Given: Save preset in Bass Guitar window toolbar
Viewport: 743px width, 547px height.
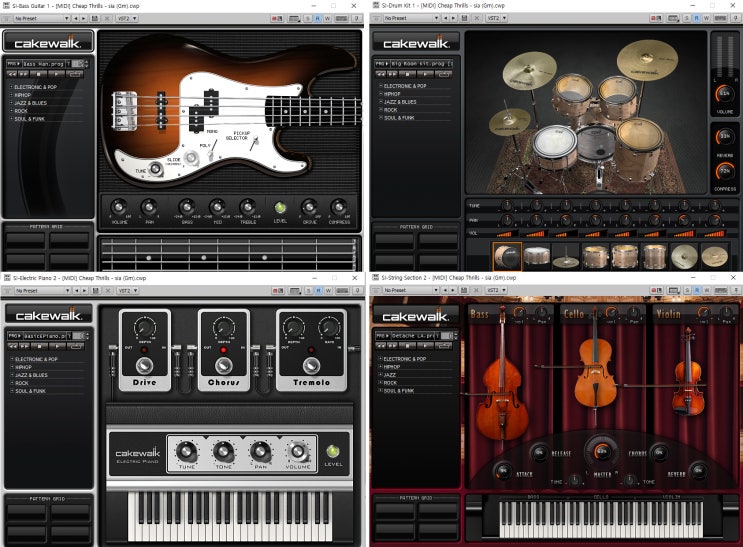Looking at the screenshot, I should [x=95, y=18].
